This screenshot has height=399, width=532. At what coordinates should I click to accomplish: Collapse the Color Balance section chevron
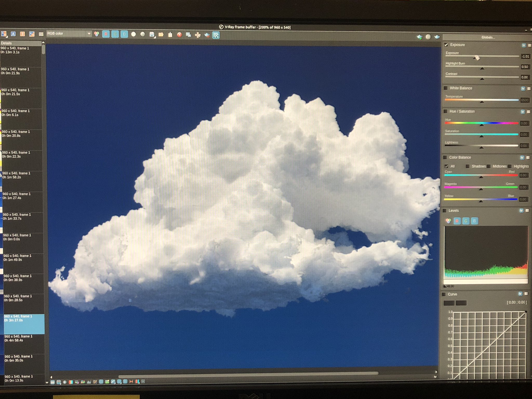click(x=522, y=157)
